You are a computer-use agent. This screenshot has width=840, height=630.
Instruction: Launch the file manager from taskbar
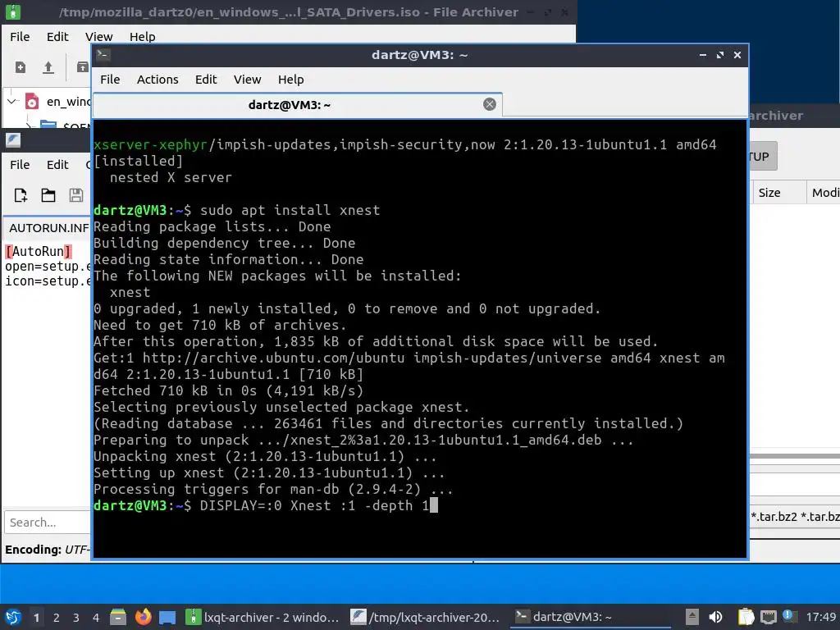(x=118, y=617)
